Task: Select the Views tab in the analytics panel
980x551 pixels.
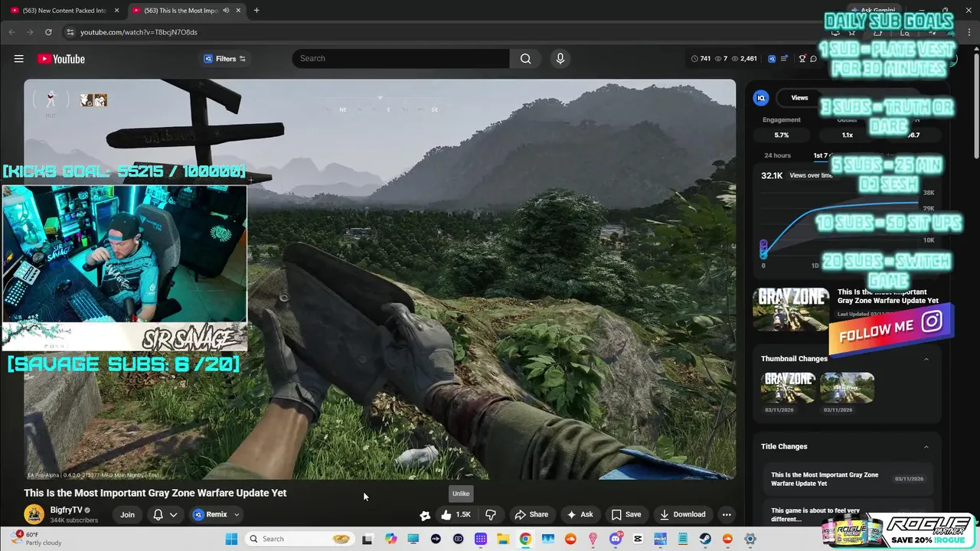Action: pos(799,98)
